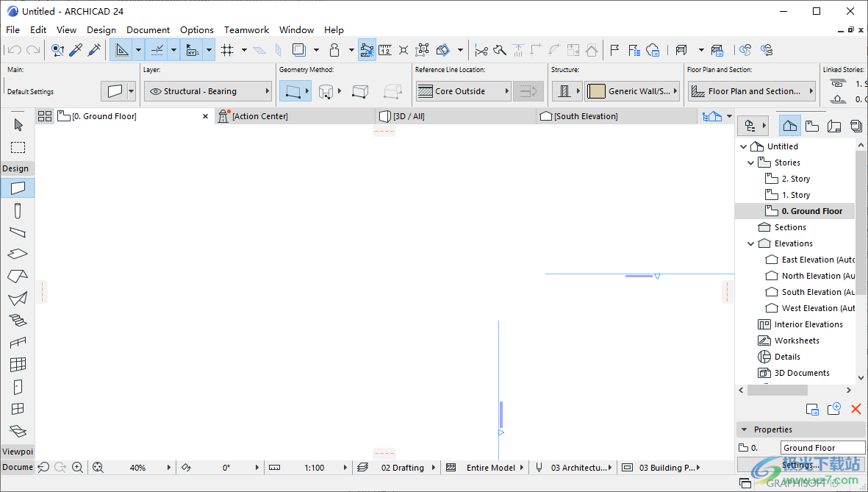This screenshot has width=868, height=492.
Task: Click the Redo arrow icon
Action: [x=33, y=51]
